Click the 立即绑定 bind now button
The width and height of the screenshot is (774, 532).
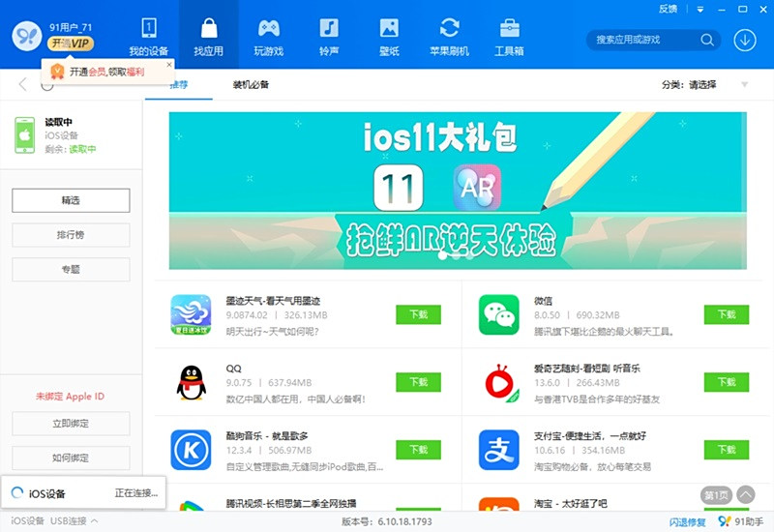71,424
